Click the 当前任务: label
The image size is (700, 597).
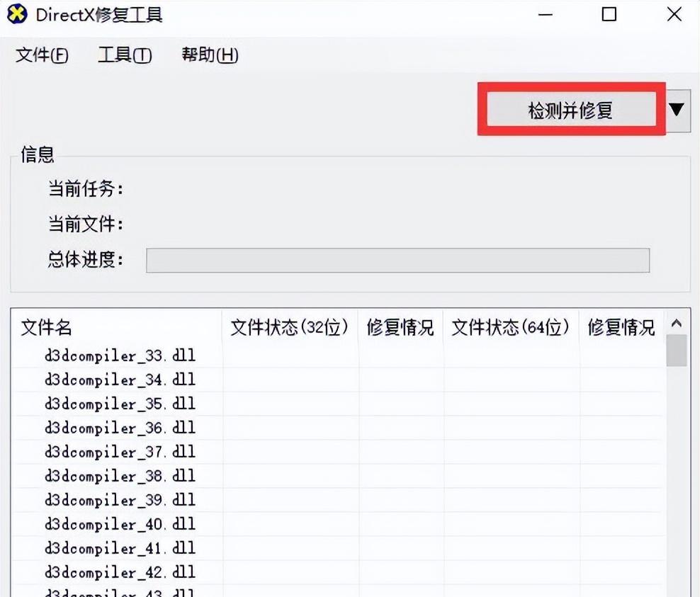[86, 189]
